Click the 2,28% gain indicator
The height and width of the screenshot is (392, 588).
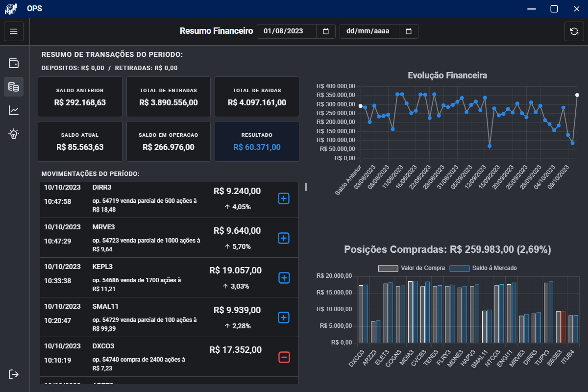tap(237, 326)
